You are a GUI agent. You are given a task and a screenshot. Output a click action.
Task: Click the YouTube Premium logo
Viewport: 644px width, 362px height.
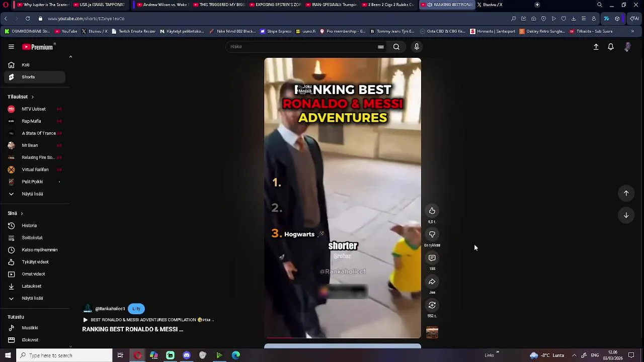[38, 47]
